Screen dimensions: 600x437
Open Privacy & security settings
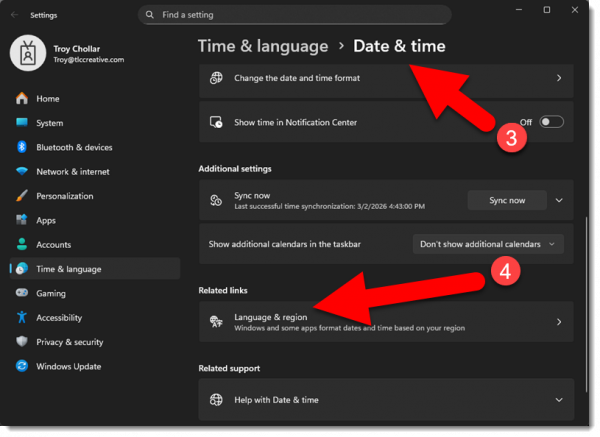coord(69,342)
